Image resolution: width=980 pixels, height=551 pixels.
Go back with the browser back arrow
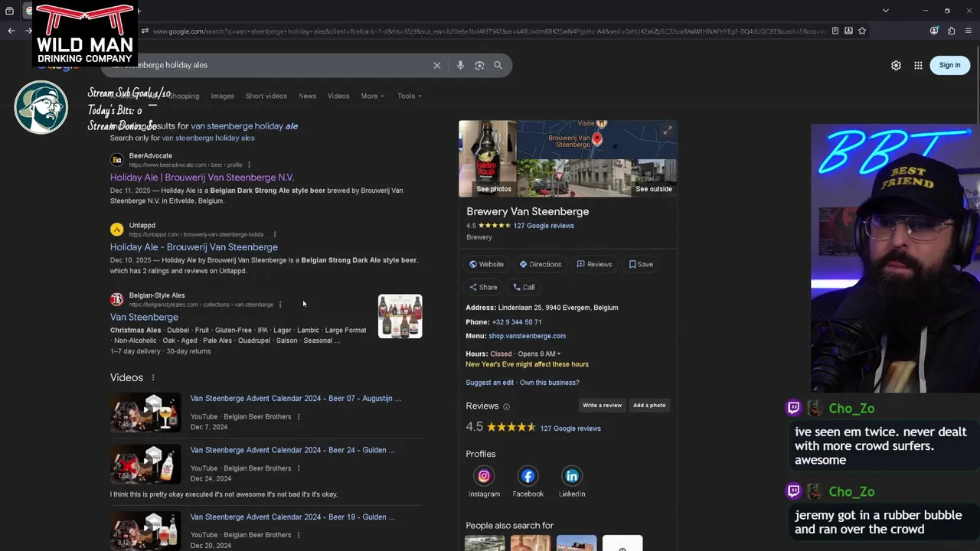[x=11, y=31]
